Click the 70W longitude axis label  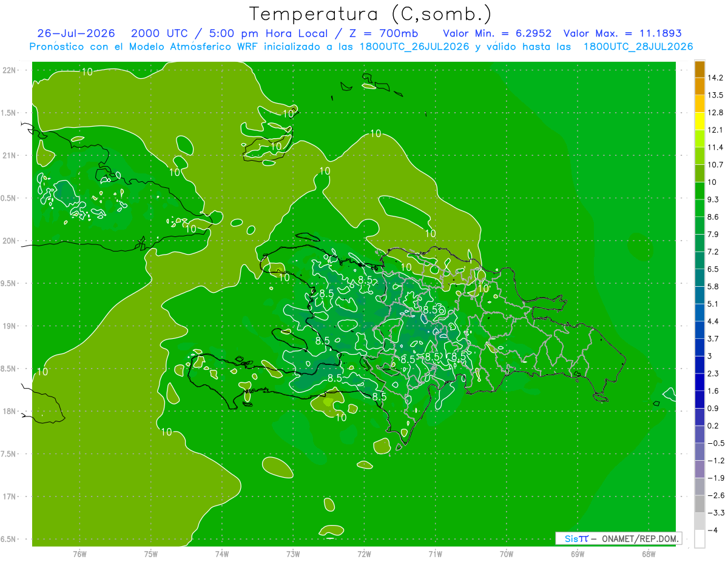click(x=506, y=554)
